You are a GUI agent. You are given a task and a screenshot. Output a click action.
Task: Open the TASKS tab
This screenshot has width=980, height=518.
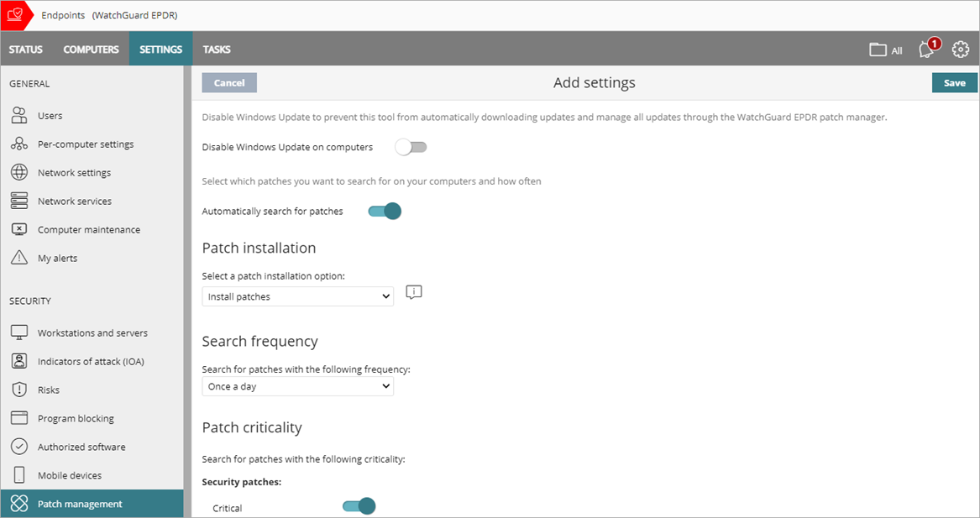(x=217, y=49)
